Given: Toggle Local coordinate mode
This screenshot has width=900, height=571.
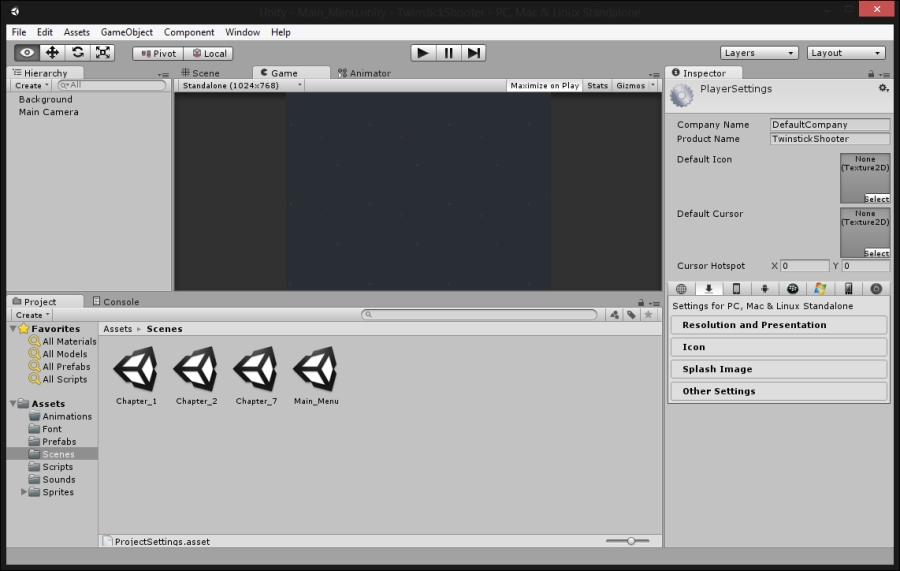Looking at the screenshot, I should tap(208, 53).
